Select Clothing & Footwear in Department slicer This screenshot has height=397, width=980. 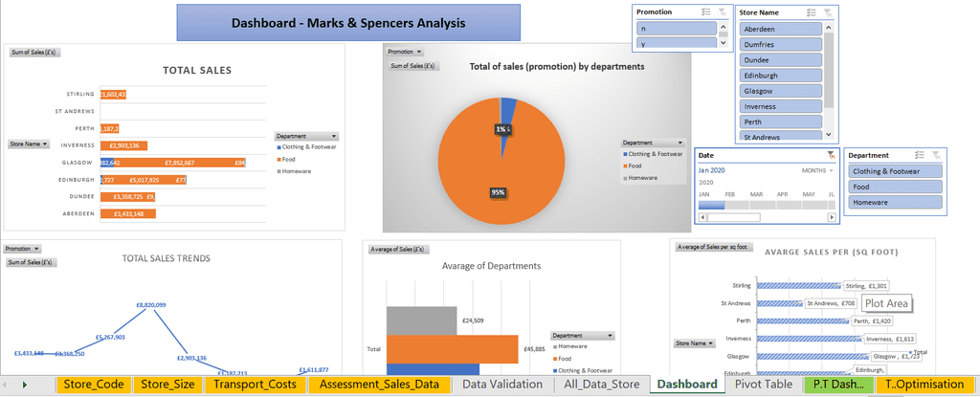point(895,171)
